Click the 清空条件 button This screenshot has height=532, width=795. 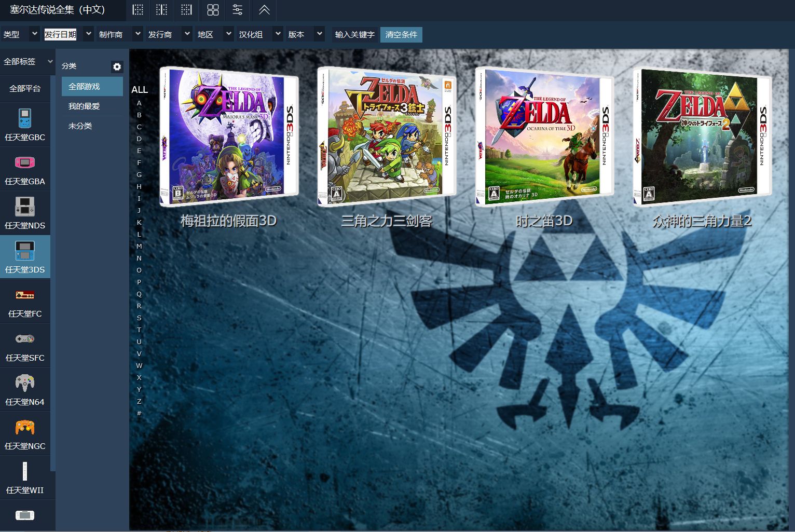(x=401, y=34)
